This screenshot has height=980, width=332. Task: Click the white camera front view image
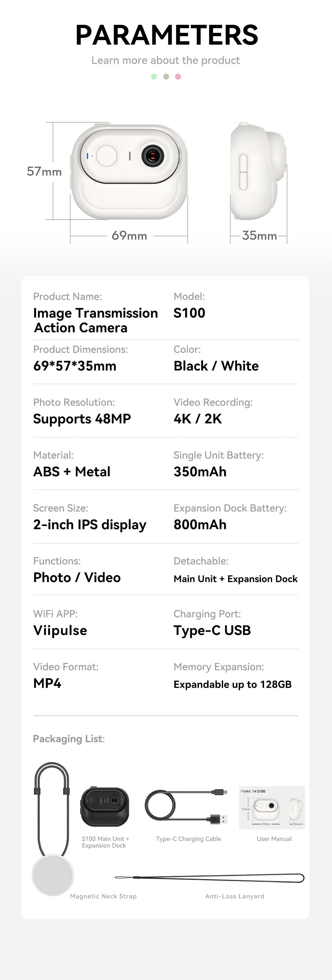pos(129,171)
